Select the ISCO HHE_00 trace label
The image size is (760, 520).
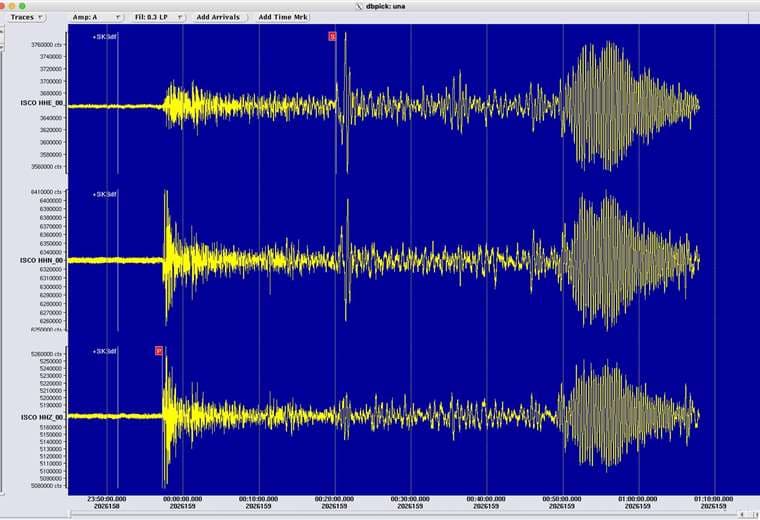click(x=42, y=103)
